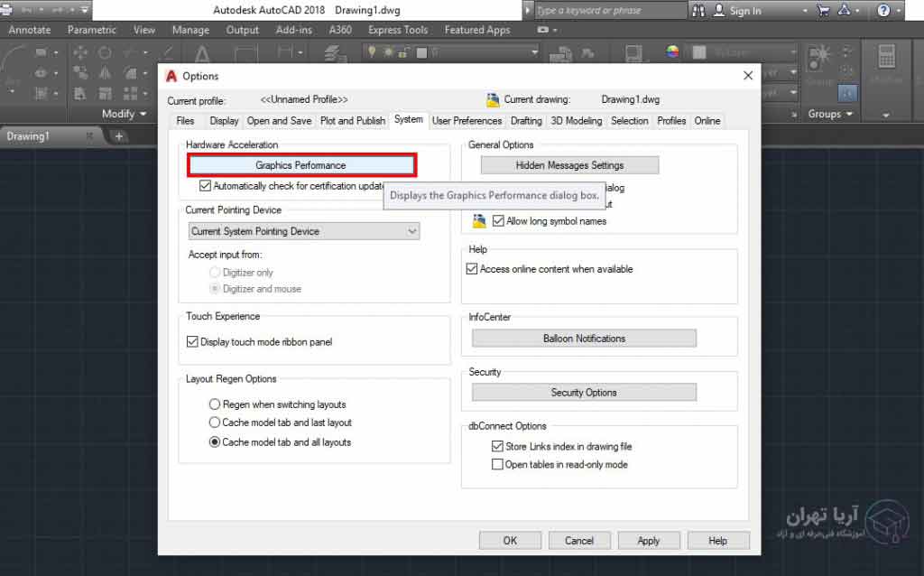
Task: Enable Open tables in read-only mode
Action: pyautogui.click(x=497, y=464)
